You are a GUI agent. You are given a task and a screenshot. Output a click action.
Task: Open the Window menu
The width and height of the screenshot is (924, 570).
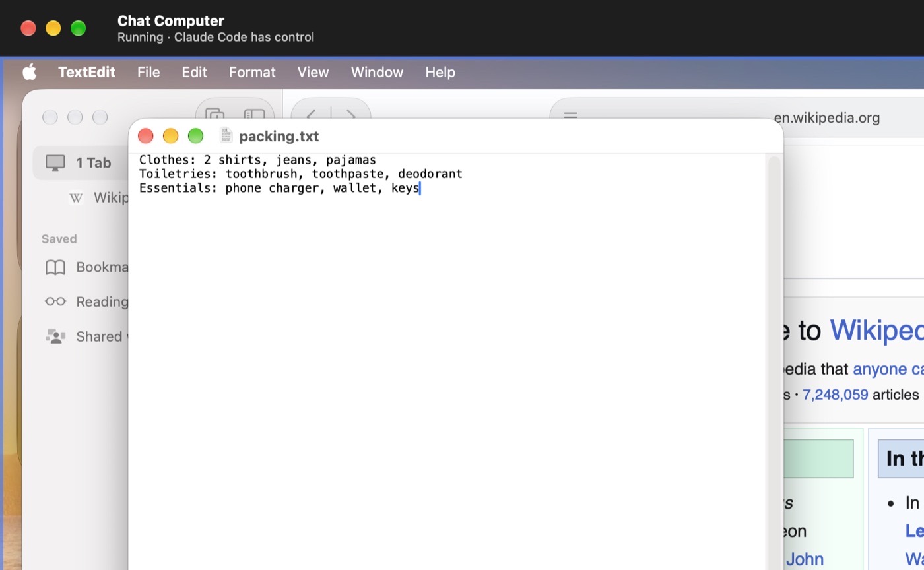(377, 72)
